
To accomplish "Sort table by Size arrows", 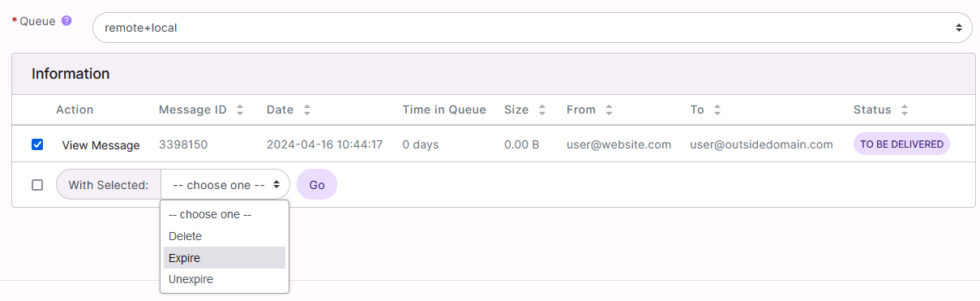I will click(x=542, y=110).
